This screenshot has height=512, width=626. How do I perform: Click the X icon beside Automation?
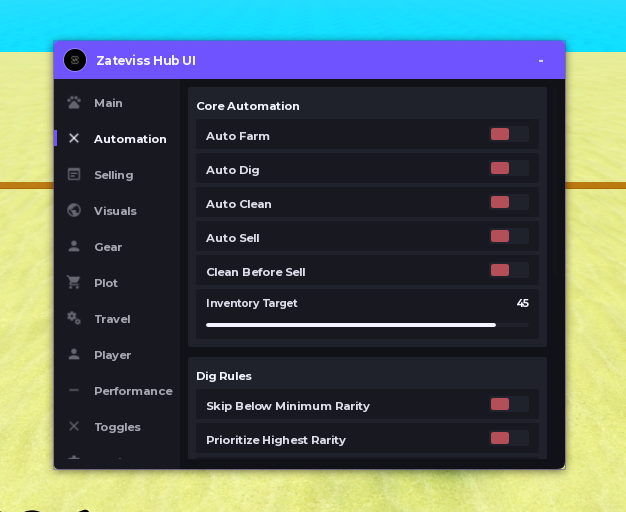click(x=74, y=138)
